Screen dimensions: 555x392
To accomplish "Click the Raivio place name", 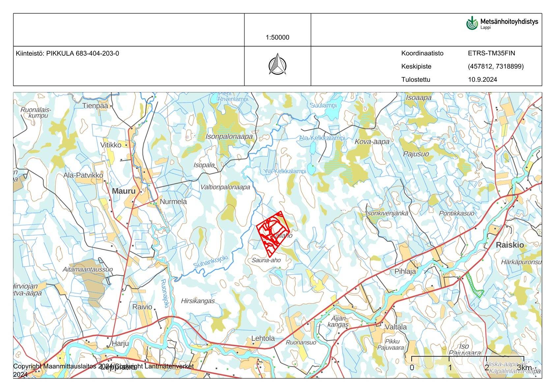I will (x=142, y=307).
